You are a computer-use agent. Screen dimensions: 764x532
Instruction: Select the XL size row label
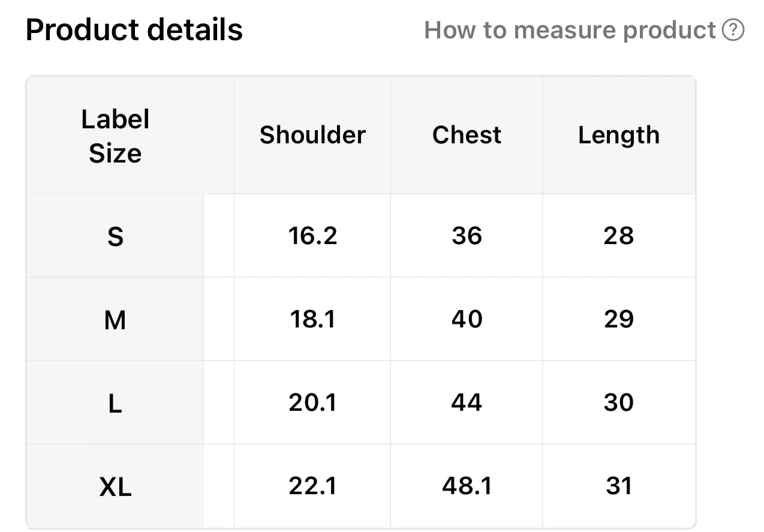(x=115, y=487)
